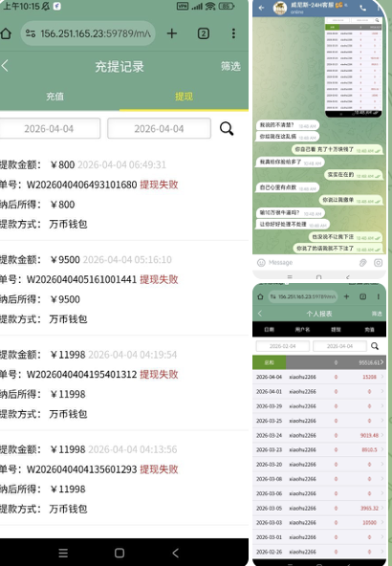Image resolution: width=392 pixels, height=566 pixels.
Task: Expand the totals row showing 95516.61
Action: [x=319, y=362]
